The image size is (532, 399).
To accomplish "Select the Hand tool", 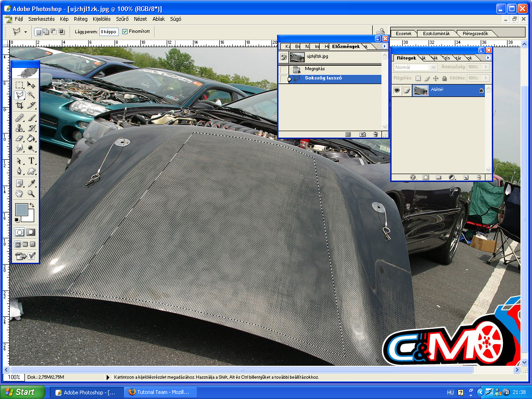I will point(19,193).
